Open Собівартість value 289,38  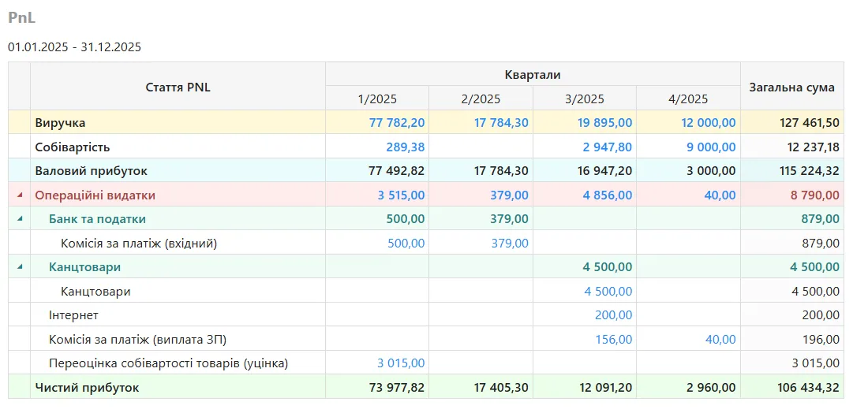point(406,147)
